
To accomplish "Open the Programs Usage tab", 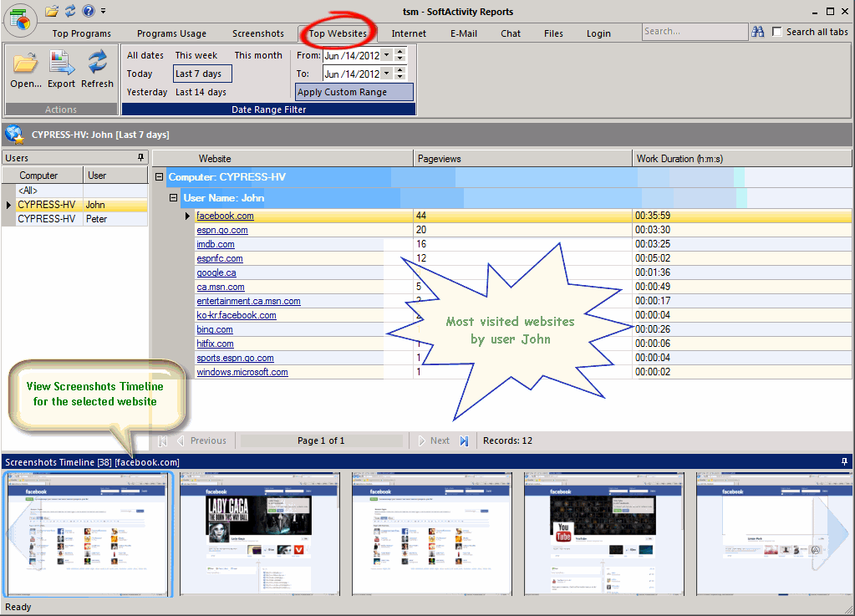I will click(172, 33).
